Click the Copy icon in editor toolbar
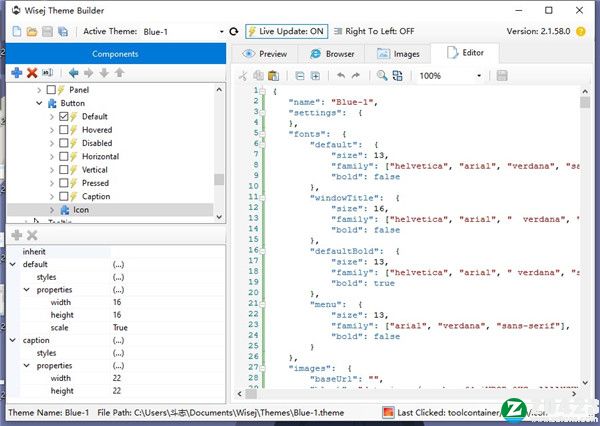600x426 pixels. pos(258,75)
